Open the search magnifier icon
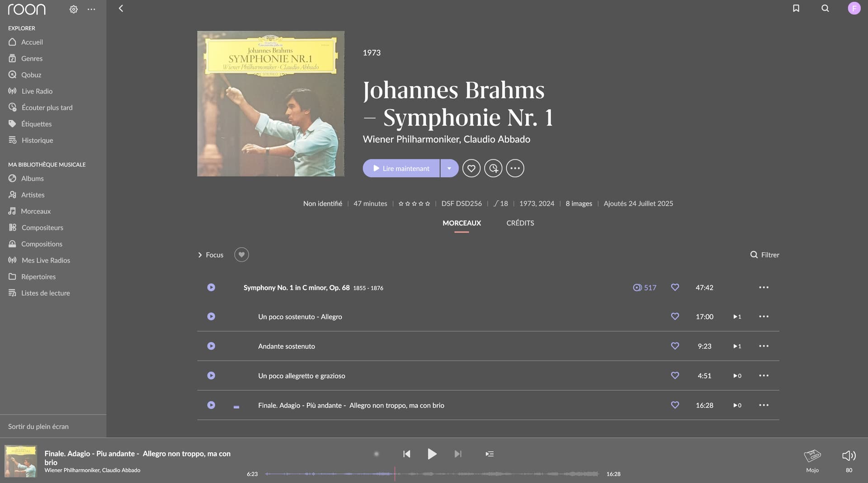This screenshot has width=868, height=483. pyautogui.click(x=825, y=8)
